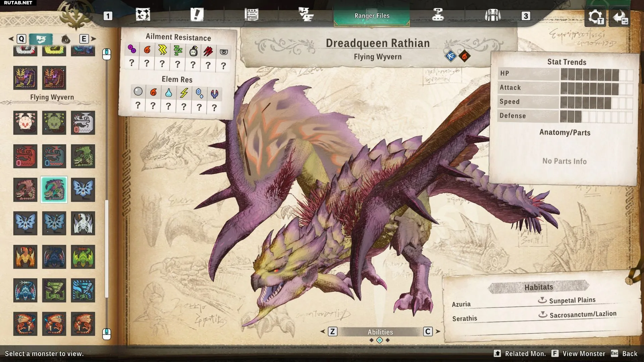Open the armor outfit tab icon
Screen dimensions: 644x362
[492, 15]
